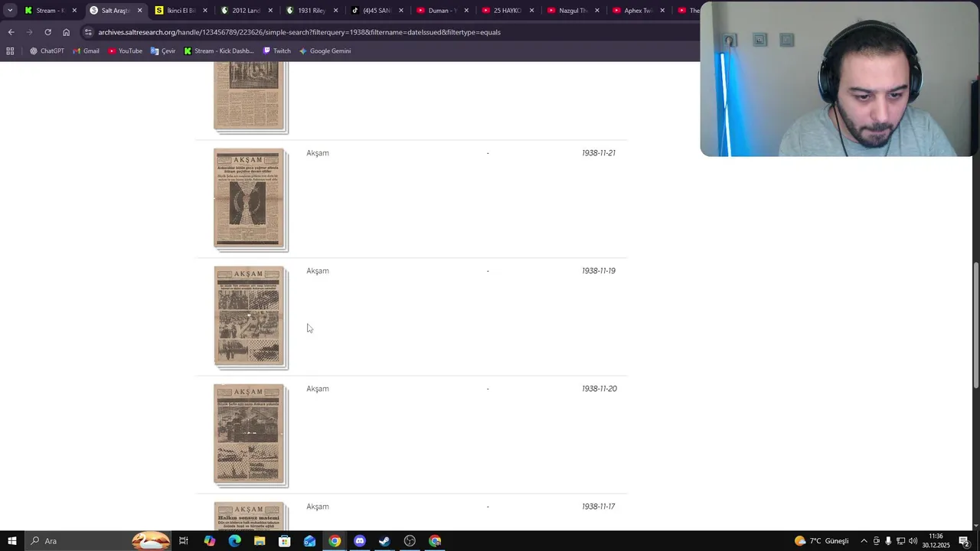
Task: Select the date text 1938-11-19
Action: tap(599, 271)
